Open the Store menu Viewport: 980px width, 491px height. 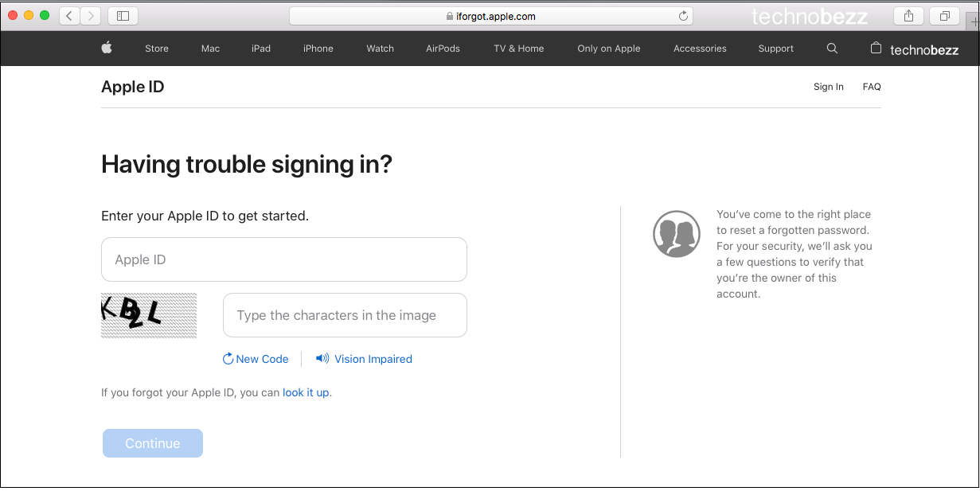click(x=157, y=49)
